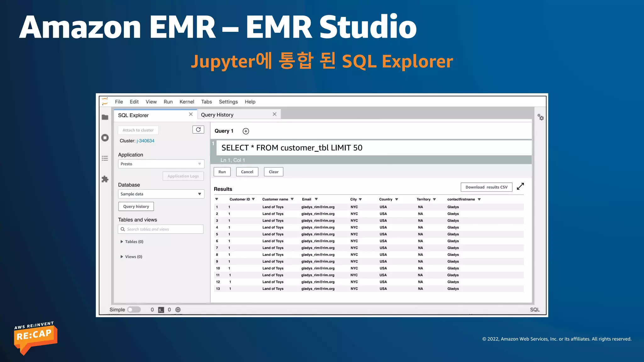Open Territory column filter arrow

434,200
